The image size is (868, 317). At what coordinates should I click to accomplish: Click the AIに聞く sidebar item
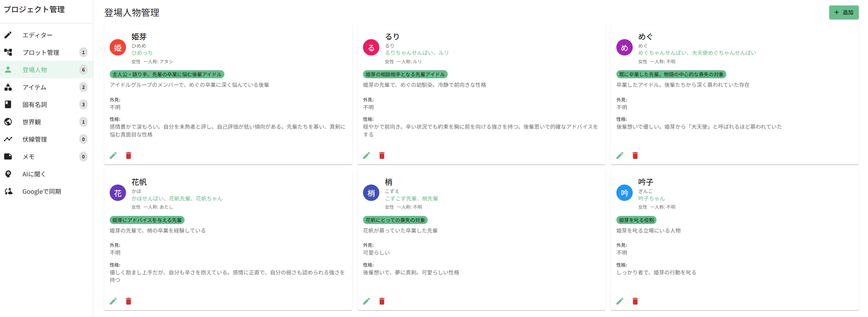coord(34,174)
